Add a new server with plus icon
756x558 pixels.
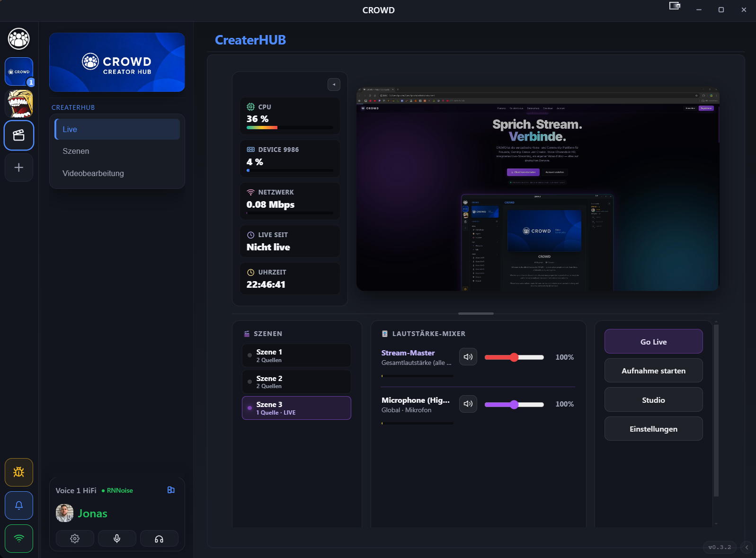click(x=19, y=168)
